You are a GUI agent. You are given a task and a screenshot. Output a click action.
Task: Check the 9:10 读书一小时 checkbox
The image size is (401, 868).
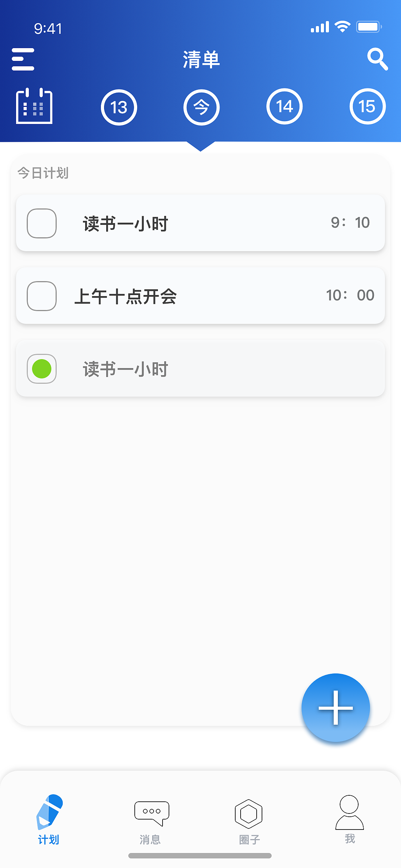(42, 223)
